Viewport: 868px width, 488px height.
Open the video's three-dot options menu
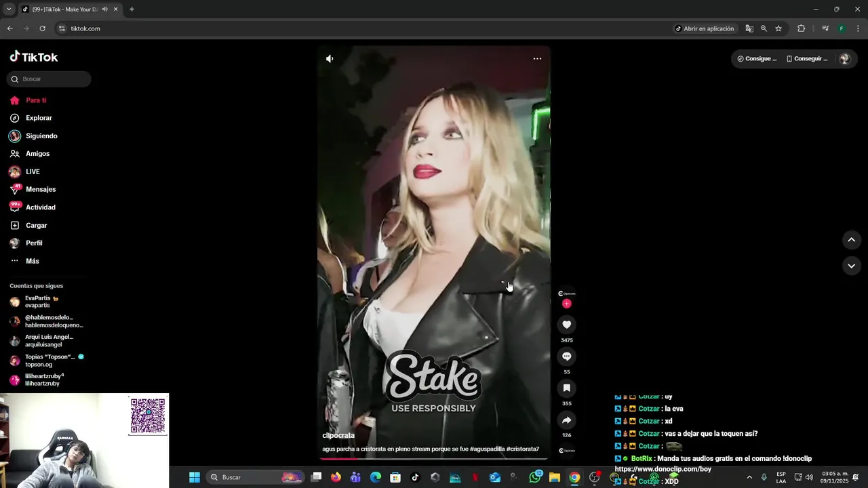pos(537,59)
